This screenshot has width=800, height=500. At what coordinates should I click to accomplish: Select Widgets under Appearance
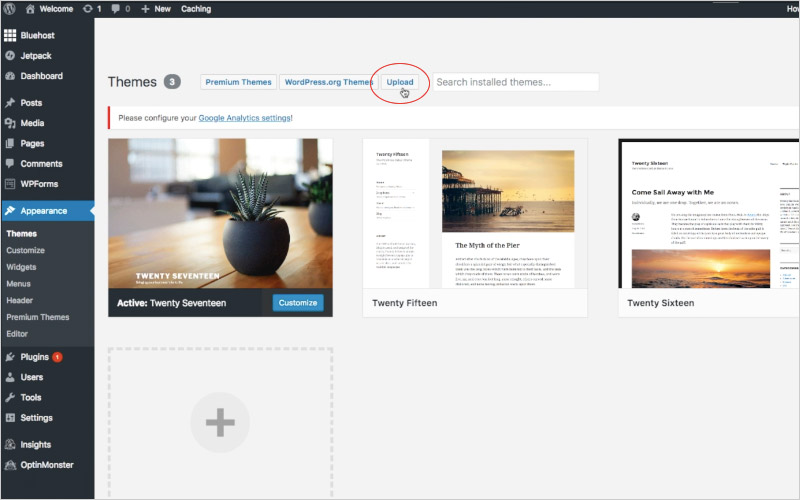pyautogui.click(x=23, y=267)
